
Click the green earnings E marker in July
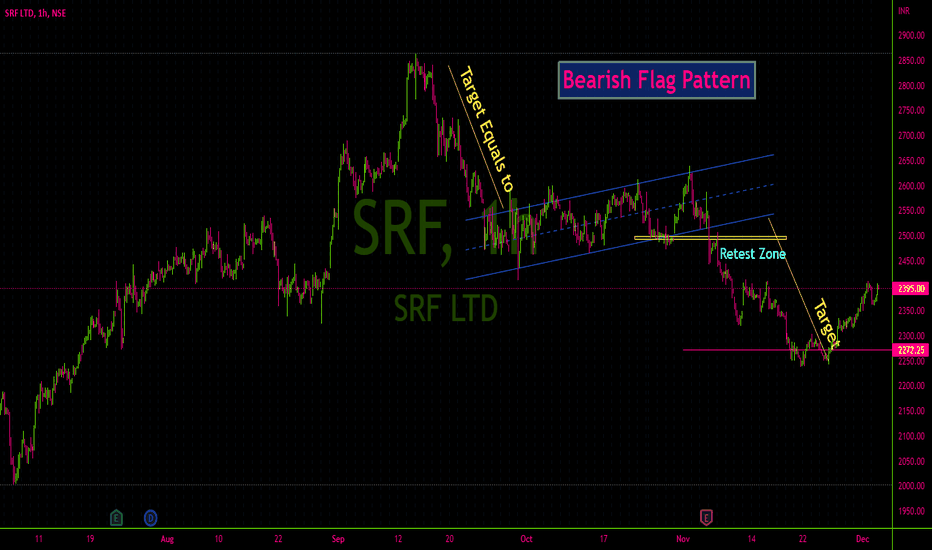[116, 518]
